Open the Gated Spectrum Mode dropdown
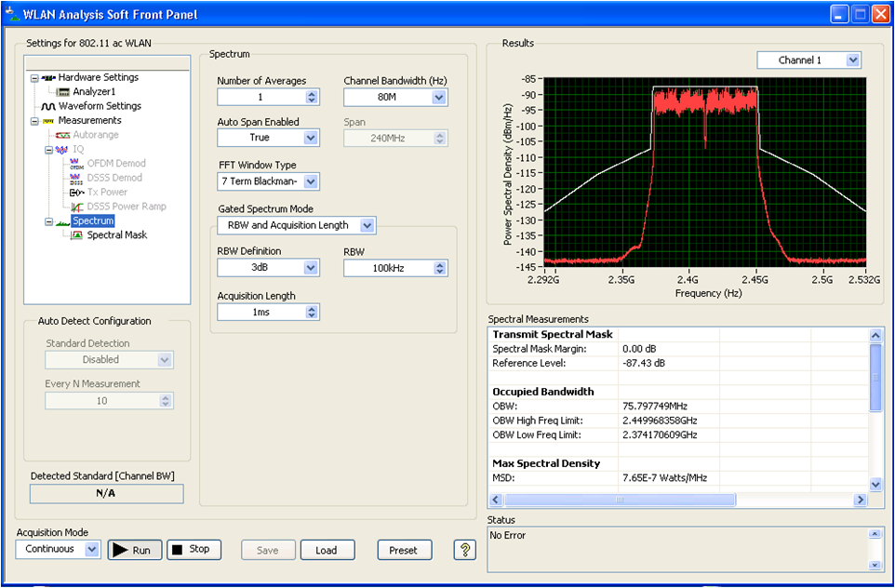 (367, 225)
